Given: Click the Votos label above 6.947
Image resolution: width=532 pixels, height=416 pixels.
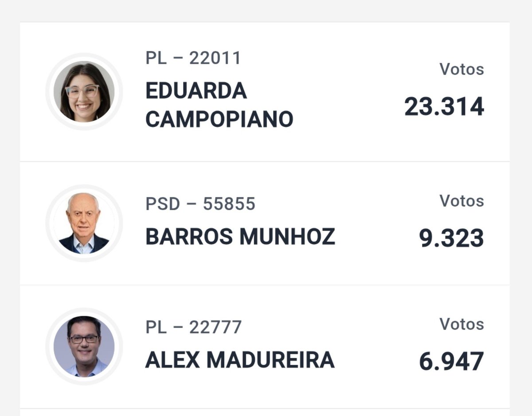Looking at the screenshot, I should coord(462,324).
